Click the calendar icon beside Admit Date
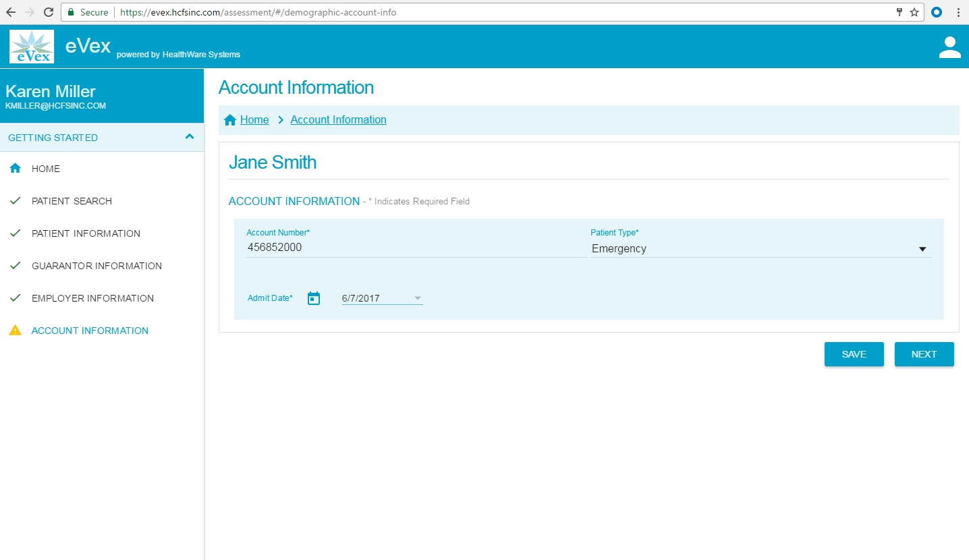The height and width of the screenshot is (560, 969). point(314,298)
